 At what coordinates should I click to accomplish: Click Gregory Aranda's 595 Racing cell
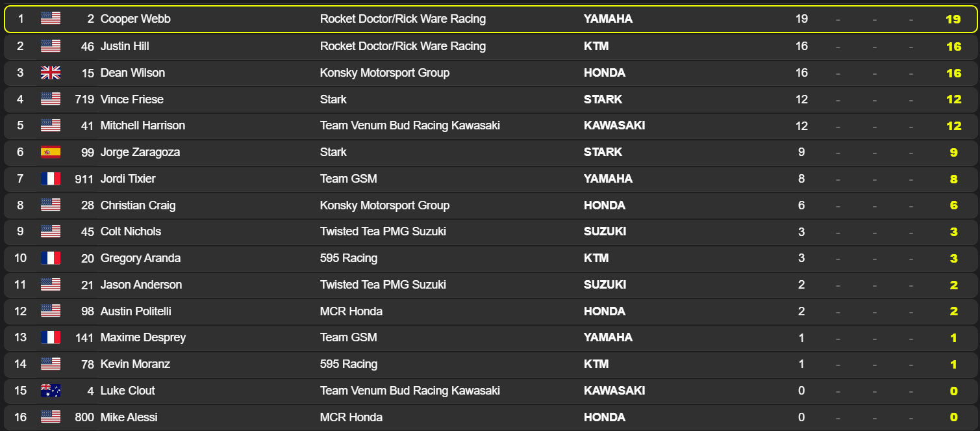coord(349,258)
